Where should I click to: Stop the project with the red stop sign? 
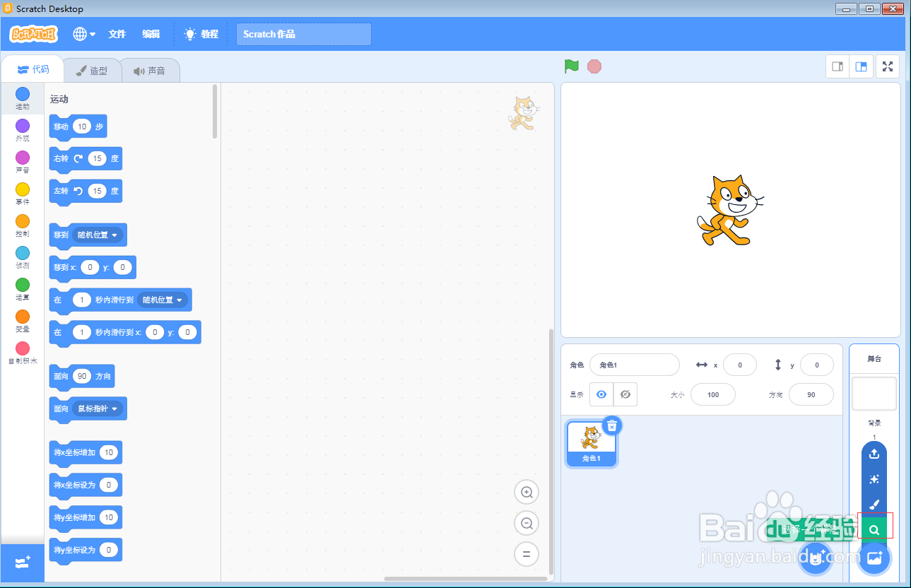pos(594,66)
